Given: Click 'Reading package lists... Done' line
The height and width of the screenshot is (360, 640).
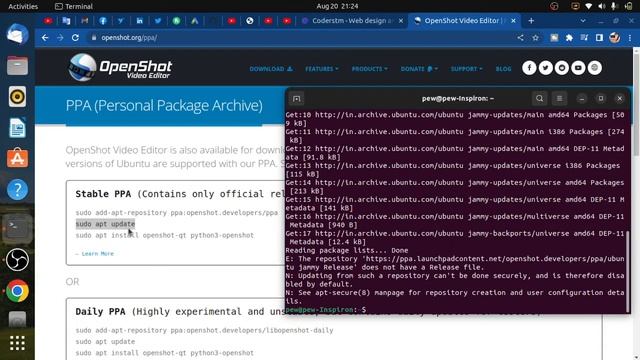Looking at the screenshot, I should click(347, 250).
